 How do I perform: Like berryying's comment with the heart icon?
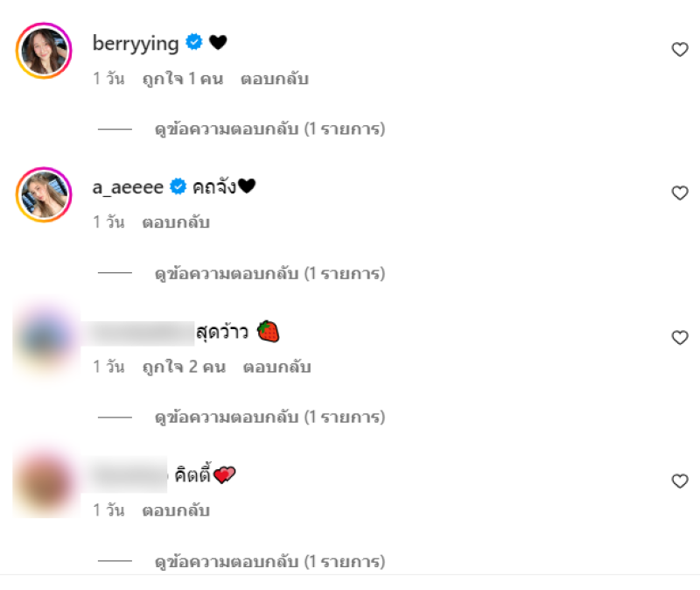coord(680,49)
